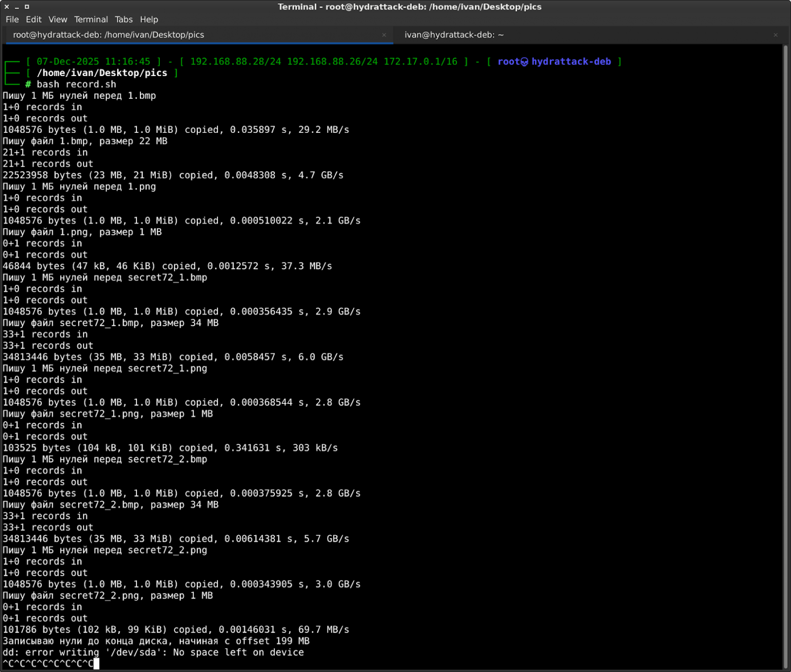Click the '21+1 records in' line
Screen dimensions: 791x672
pyautogui.click(x=45, y=153)
